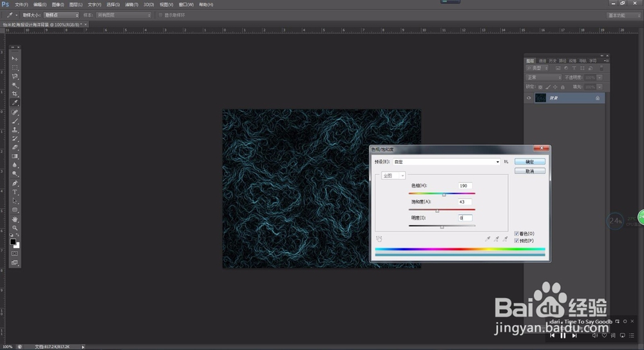Swap foreground and background colors
Screen dimensions: 644x350
click(x=17, y=235)
